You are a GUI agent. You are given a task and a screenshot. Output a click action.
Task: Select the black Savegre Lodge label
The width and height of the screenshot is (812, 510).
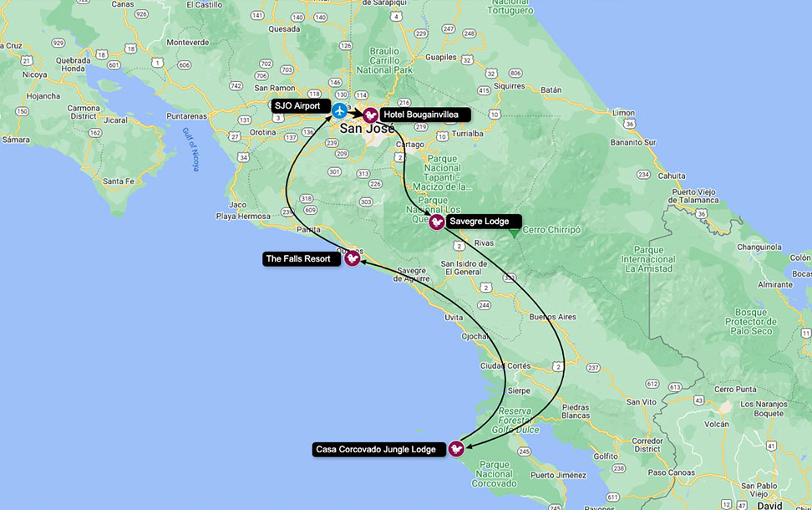[484, 222]
